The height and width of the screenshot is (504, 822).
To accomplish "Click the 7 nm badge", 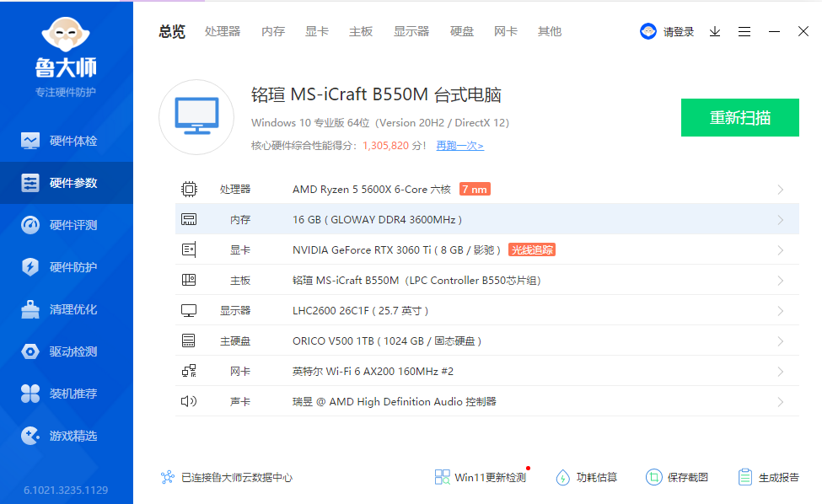I will tap(475, 189).
